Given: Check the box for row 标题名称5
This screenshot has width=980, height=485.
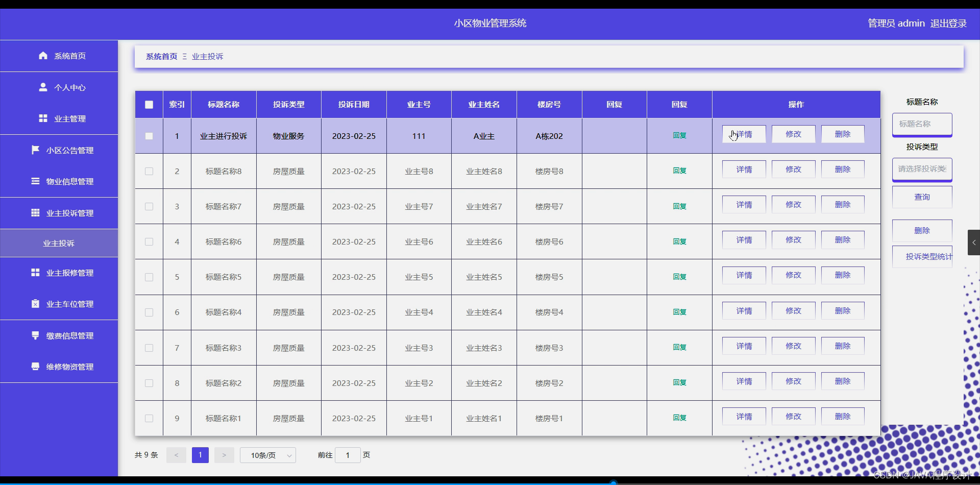Looking at the screenshot, I should point(149,277).
